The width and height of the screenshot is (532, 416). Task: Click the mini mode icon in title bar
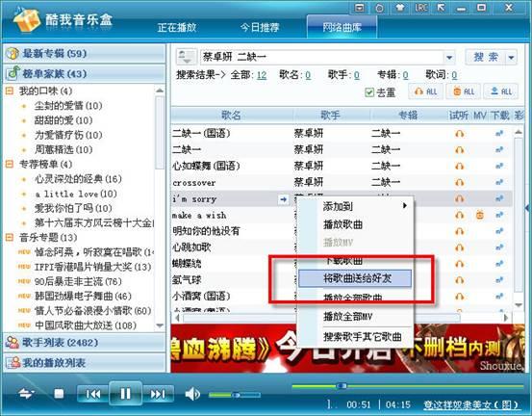tap(359, 8)
